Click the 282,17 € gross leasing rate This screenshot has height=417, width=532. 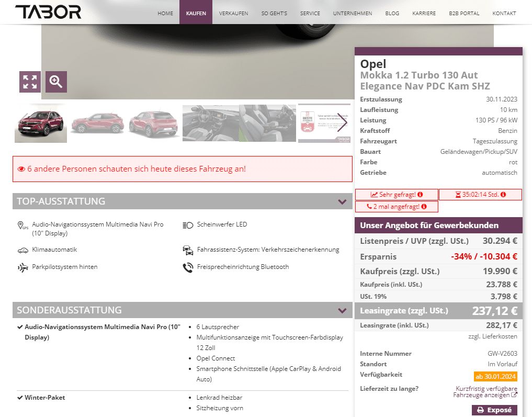(502, 325)
